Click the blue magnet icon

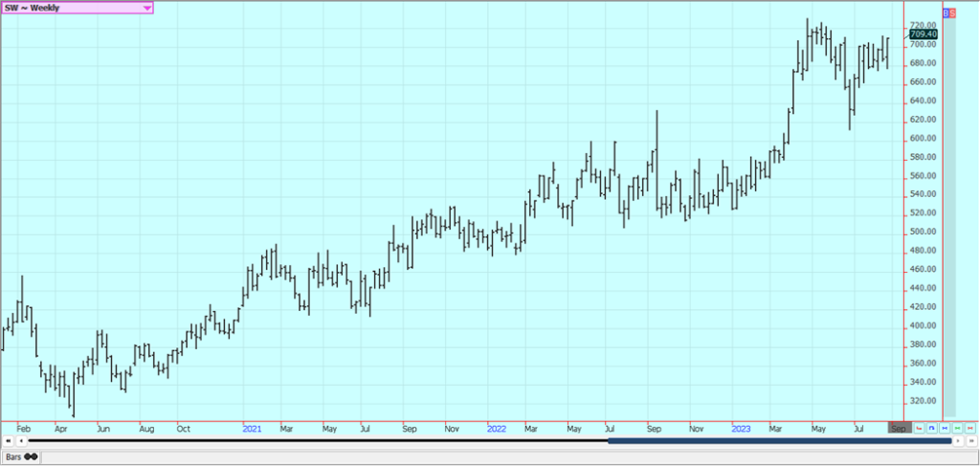click(x=932, y=428)
